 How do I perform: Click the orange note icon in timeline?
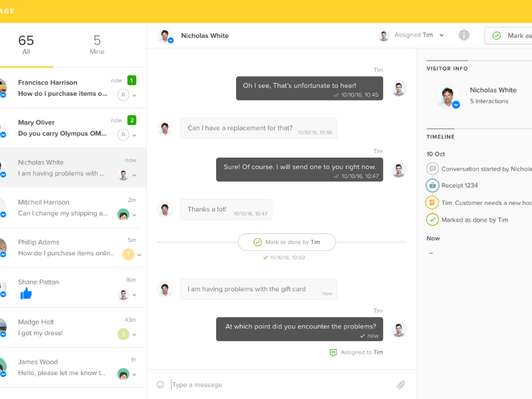tap(432, 202)
